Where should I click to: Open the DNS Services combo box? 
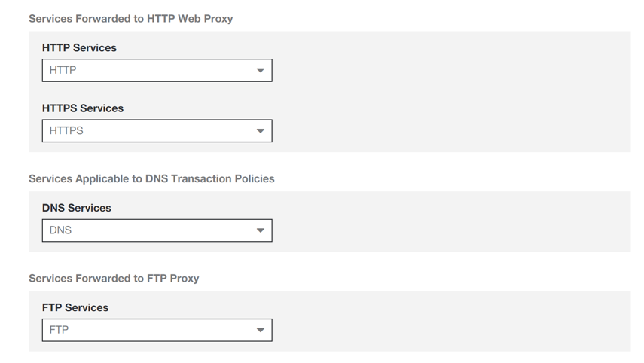point(157,230)
